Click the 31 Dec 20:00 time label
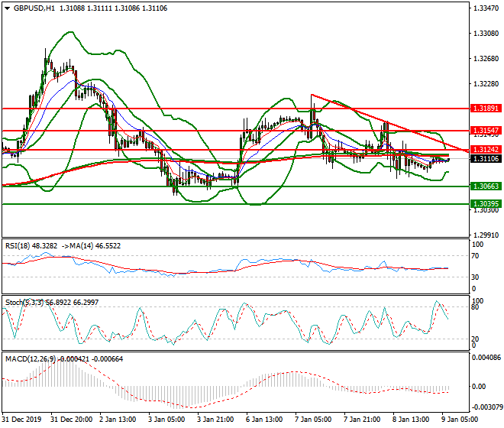The image size is (504, 428). pos(71,420)
